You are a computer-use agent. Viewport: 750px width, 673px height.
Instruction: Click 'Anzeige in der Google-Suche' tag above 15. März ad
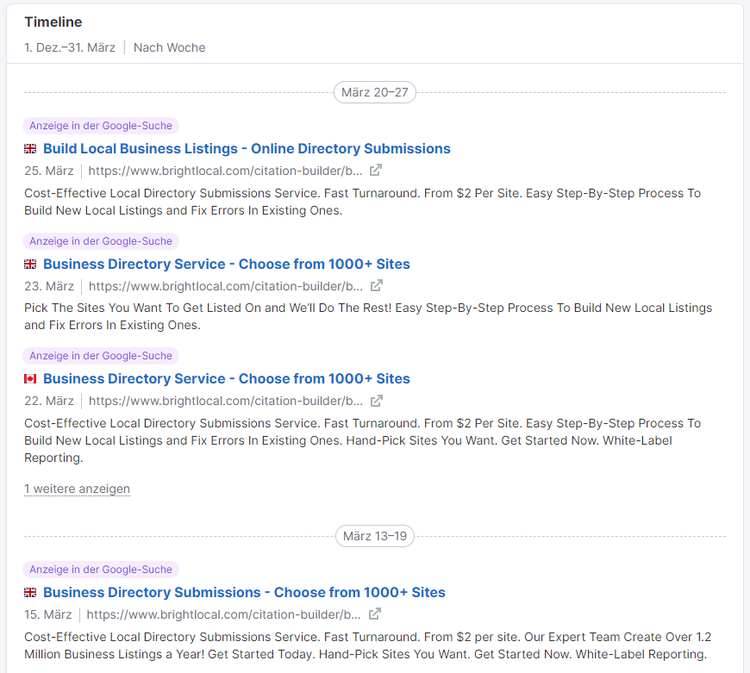tap(101, 570)
